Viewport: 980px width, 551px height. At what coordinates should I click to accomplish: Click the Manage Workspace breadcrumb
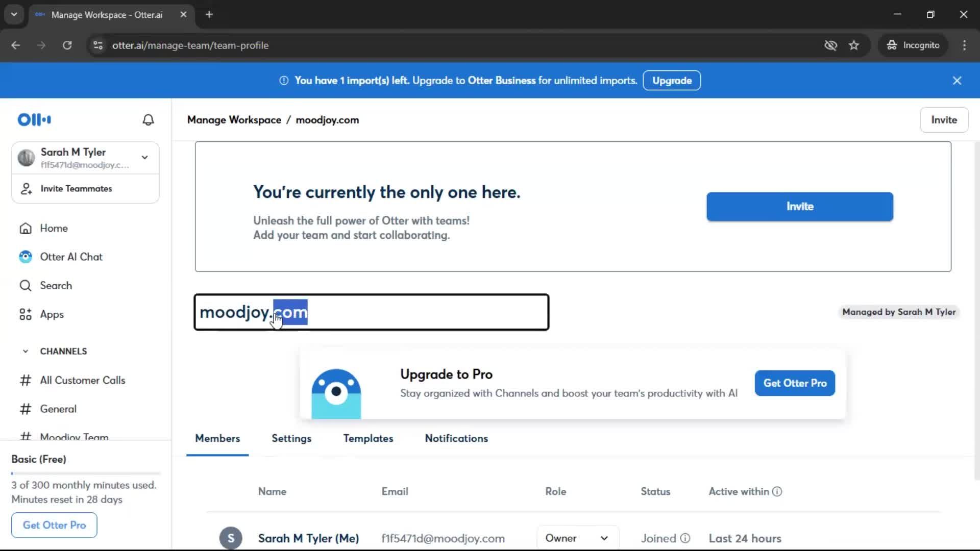[x=234, y=120]
